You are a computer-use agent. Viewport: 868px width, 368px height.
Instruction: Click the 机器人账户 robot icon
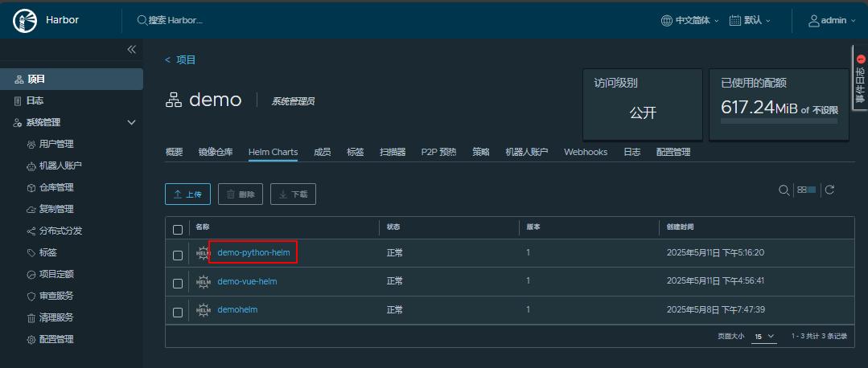coord(31,166)
